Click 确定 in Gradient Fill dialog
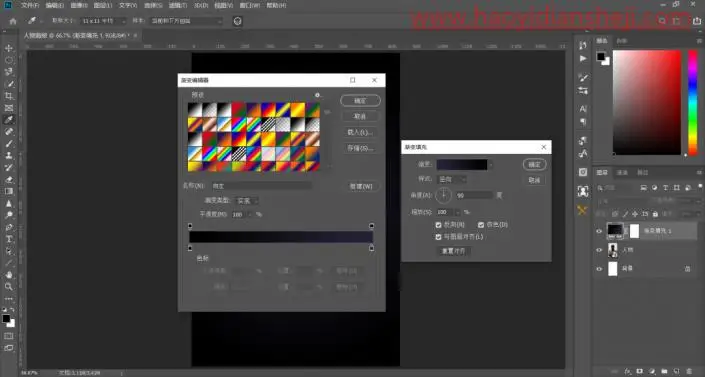Viewport: 705px width, 377px height. [534, 165]
